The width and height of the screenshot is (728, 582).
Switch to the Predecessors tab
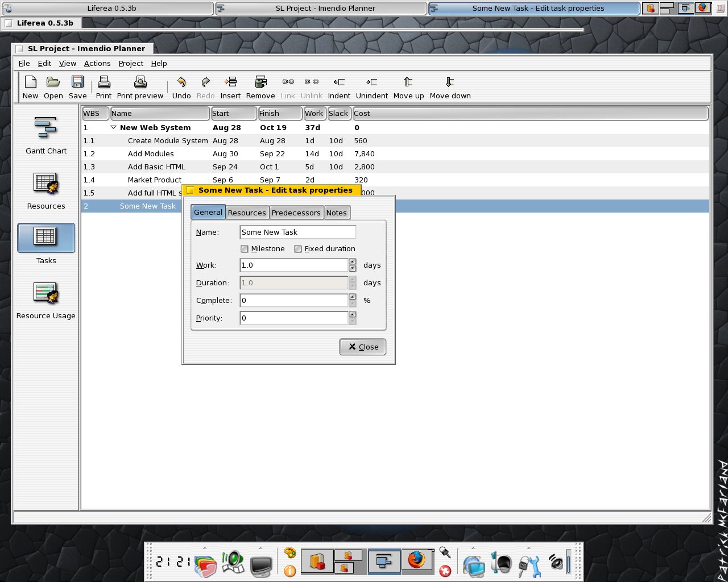(x=296, y=213)
